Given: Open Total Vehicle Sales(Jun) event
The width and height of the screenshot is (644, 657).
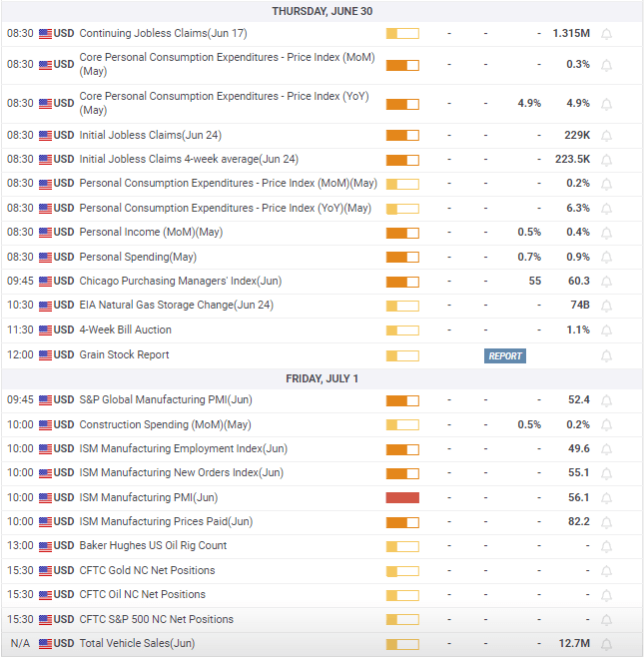Looking at the screenshot, I should [x=137, y=643].
